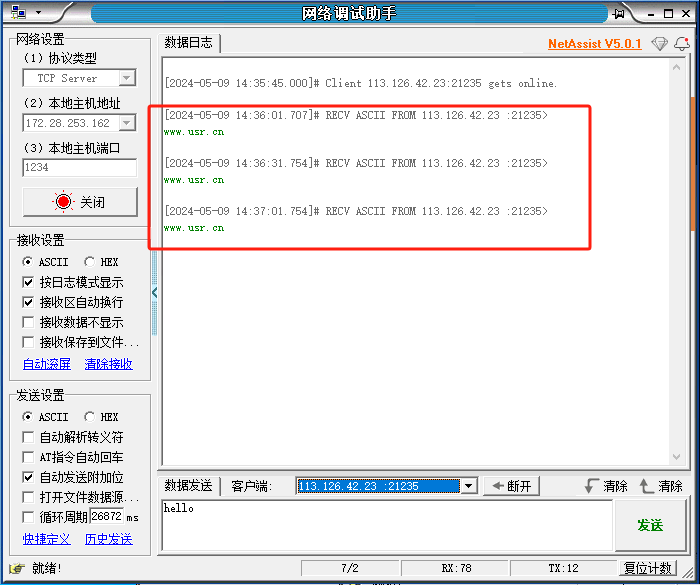Click the 关闭 server button

tap(80, 202)
